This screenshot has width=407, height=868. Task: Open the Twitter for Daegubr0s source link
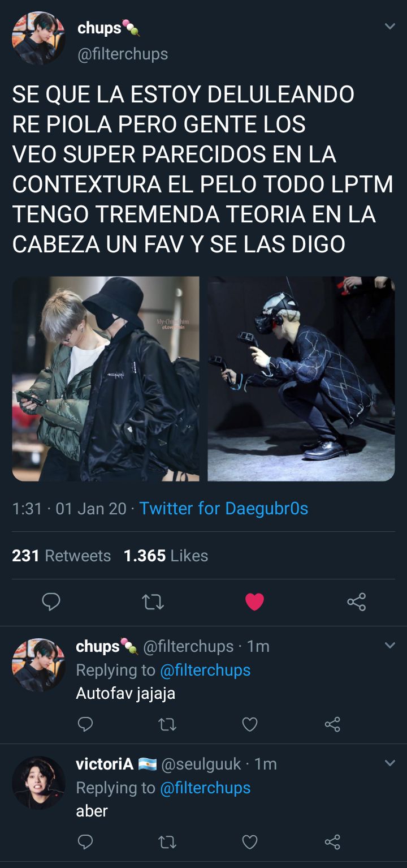click(x=224, y=508)
